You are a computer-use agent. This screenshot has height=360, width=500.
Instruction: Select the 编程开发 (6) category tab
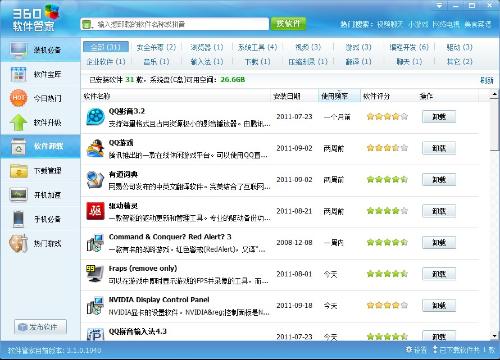pos(409,47)
